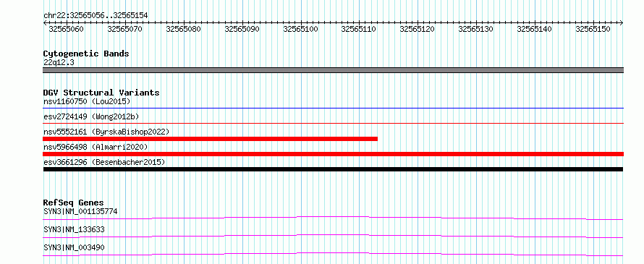Open the SYN3|NM_003490 gene label
644x264 pixels.
click(74, 247)
